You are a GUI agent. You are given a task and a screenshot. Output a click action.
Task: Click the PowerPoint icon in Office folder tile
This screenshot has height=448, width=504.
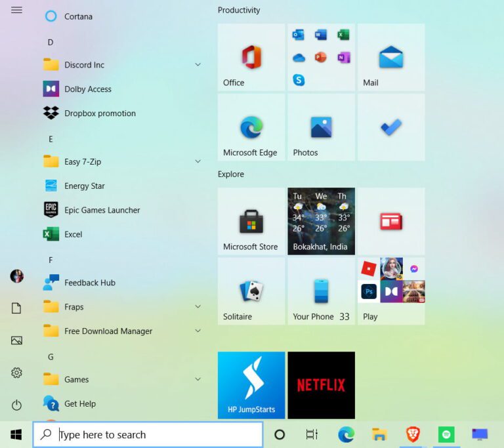pyautogui.click(x=321, y=58)
